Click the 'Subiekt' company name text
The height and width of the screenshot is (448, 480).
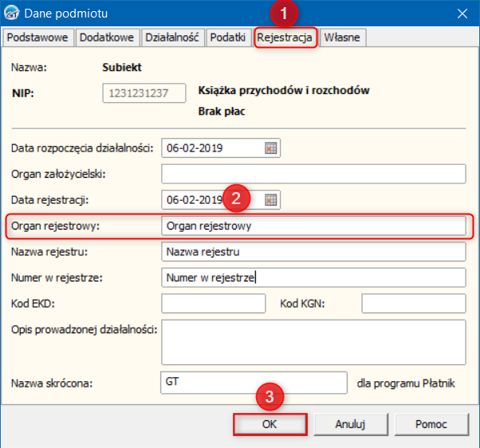tap(122, 68)
